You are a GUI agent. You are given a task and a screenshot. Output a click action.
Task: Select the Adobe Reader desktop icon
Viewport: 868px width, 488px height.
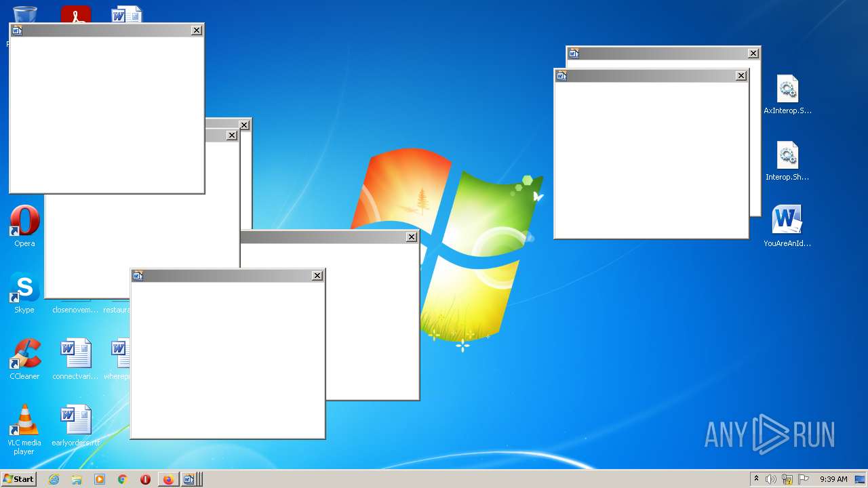[x=75, y=14]
